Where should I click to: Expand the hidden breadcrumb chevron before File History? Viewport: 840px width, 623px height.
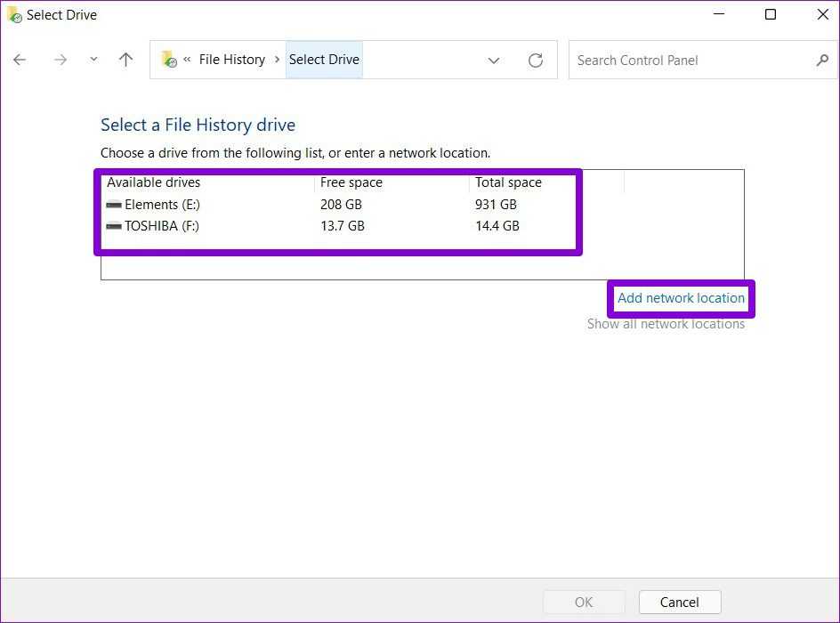point(187,60)
